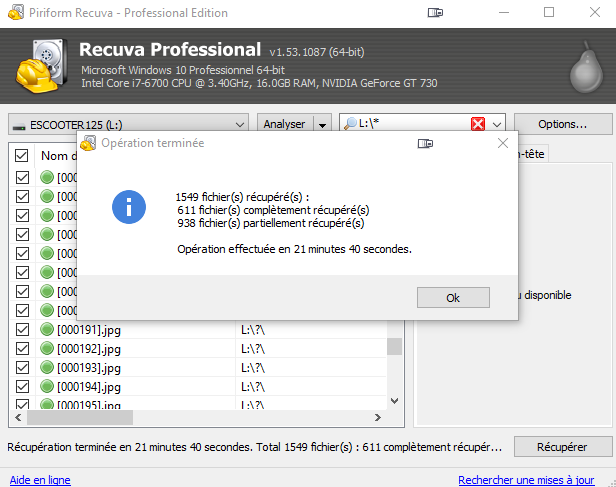The width and height of the screenshot is (616, 487).
Task: Expand the Analyser dropdown arrow
Action: pos(323,125)
